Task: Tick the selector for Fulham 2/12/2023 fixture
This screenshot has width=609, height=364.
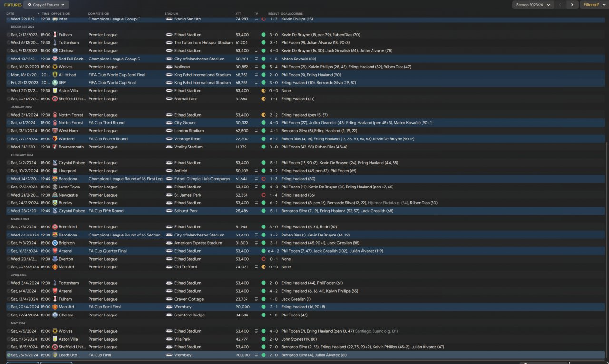Action: tap(9, 35)
